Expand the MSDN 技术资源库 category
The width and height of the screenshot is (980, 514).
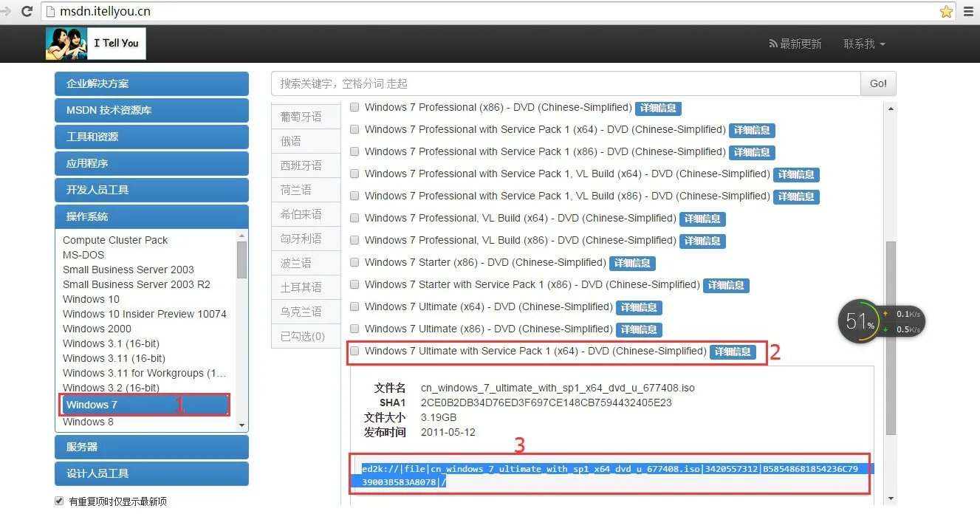[x=151, y=109]
